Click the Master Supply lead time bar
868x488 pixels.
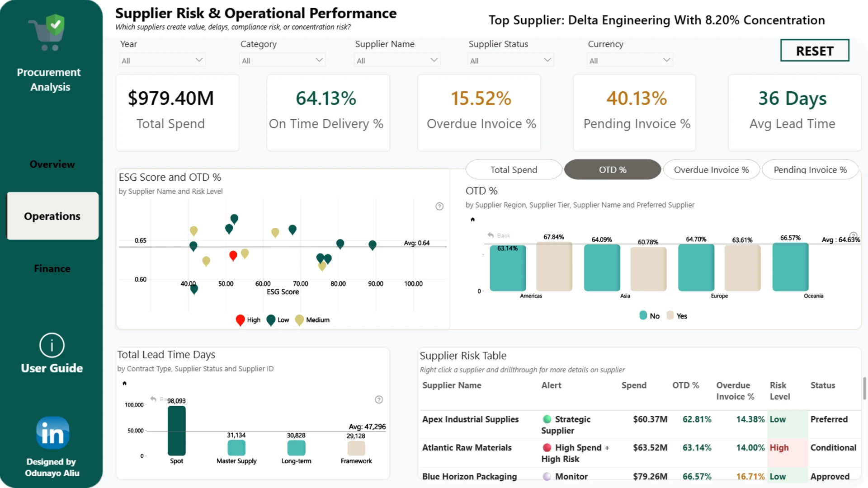(236, 448)
